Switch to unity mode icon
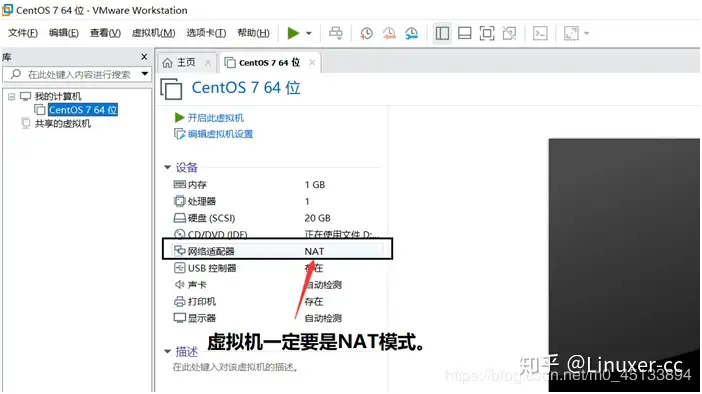Image resolution: width=702 pixels, height=394 pixels. pos(509,33)
